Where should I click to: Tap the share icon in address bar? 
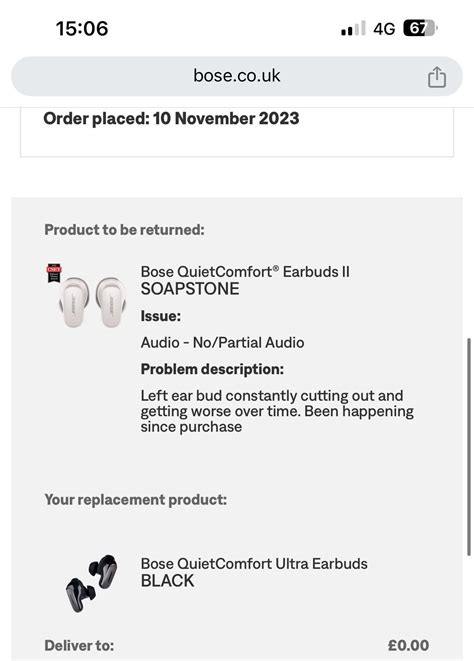[x=436, y=77]
